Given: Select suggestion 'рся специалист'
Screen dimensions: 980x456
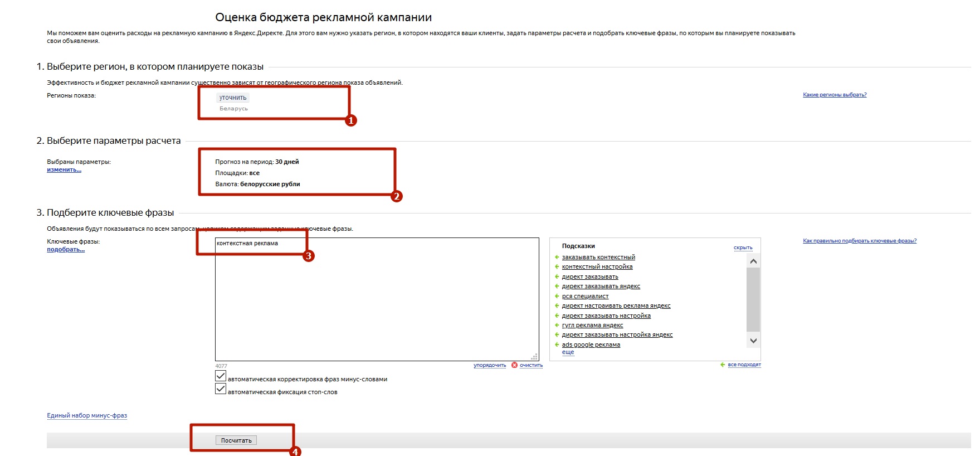Looking at the screenshot, I should 585,296.
